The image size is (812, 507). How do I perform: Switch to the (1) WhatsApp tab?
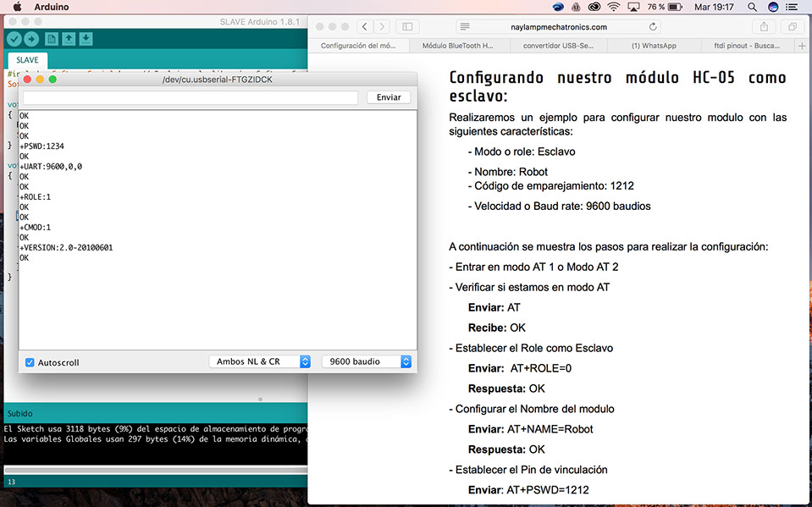pos(654,46)
